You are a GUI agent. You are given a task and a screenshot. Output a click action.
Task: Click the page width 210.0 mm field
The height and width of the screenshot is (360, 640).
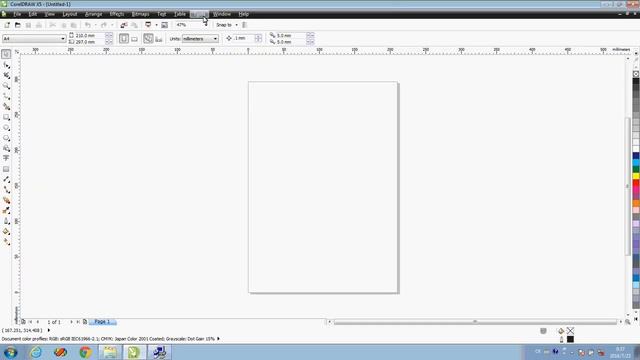click(x=90, y=36)
